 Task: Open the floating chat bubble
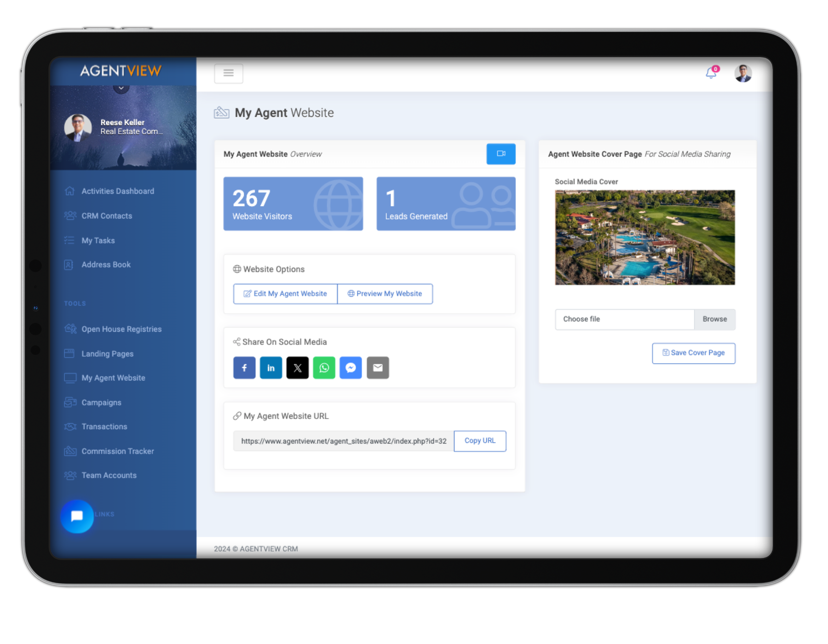77,517
